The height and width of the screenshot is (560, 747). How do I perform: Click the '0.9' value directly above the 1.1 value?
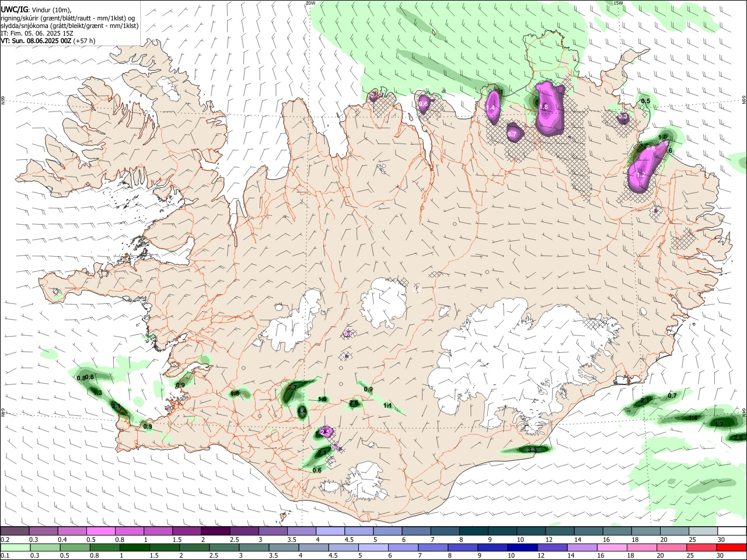[368, 389]
